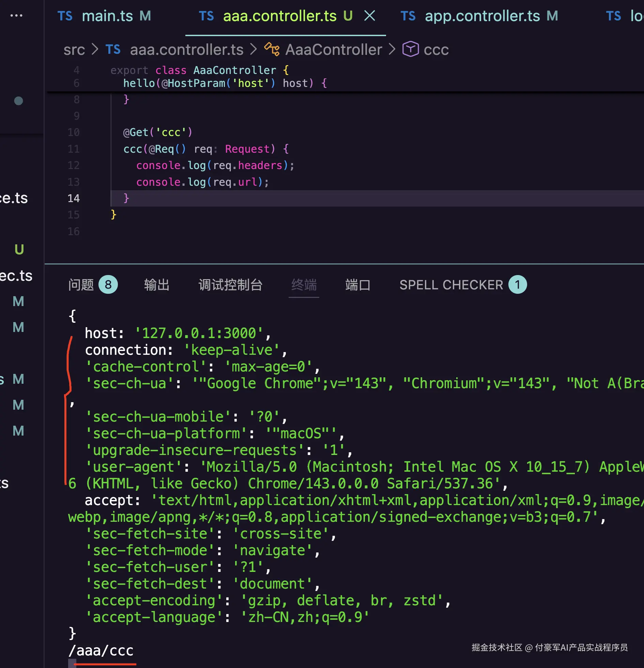Open the 端口 ports tab
The image size is (644, 668).
point(358,285)
